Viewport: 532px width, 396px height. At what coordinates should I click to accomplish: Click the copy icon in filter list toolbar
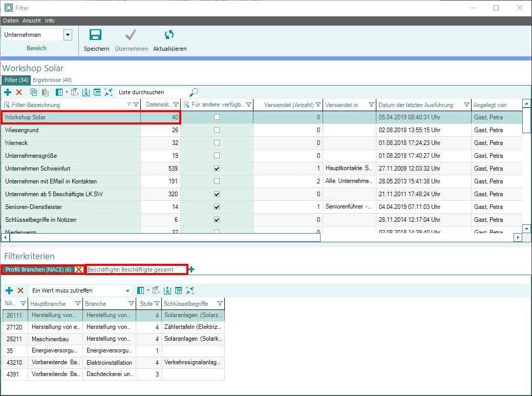(x=34, y=92)
